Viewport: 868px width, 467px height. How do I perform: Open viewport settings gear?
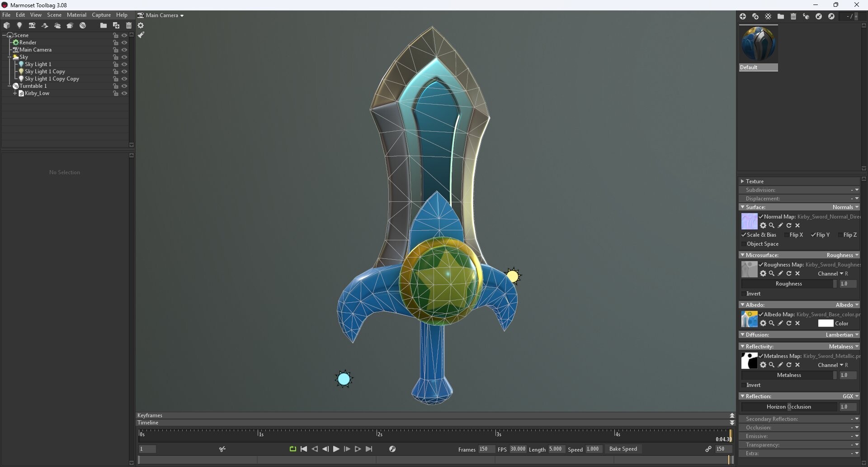[141, 25]
